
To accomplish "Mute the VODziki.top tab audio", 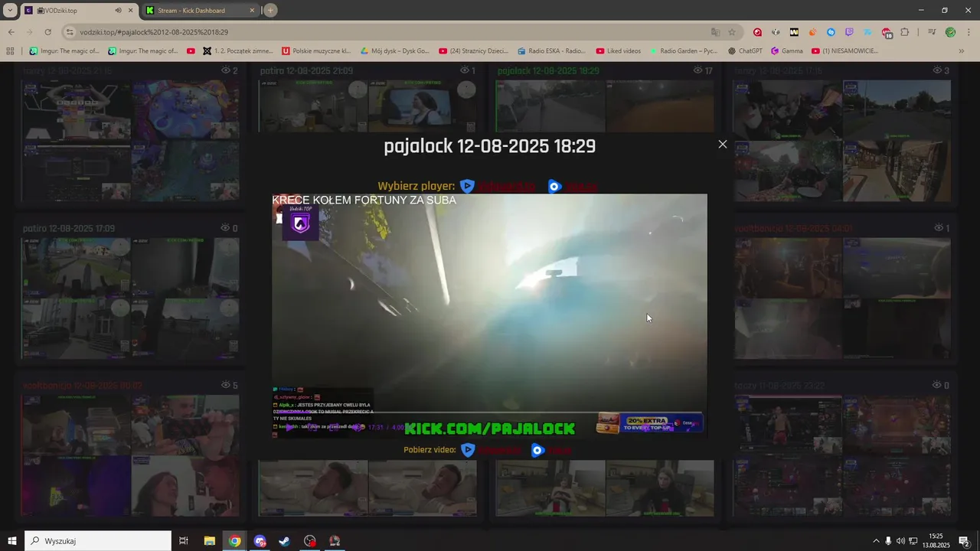I will (118, 11).
